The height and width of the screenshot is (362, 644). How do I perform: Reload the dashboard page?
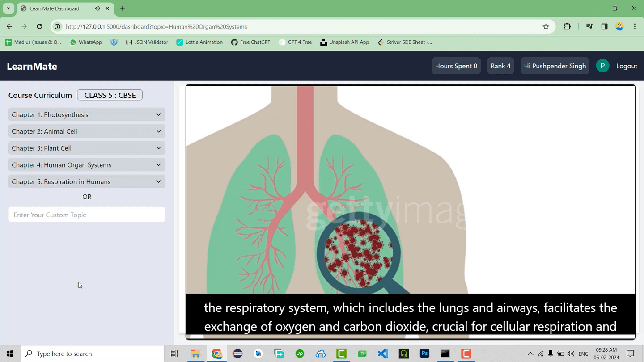(39, 26)
